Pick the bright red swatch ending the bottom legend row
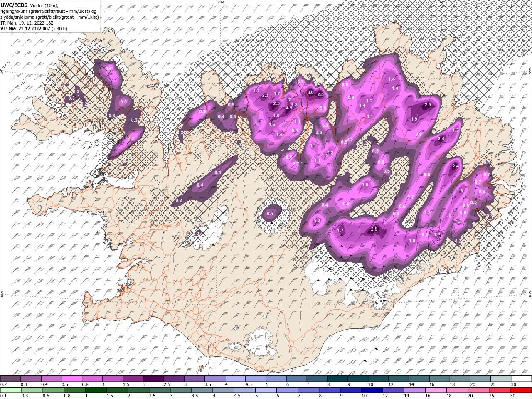This screenshot has width=532, height=399. pos(521,390)
